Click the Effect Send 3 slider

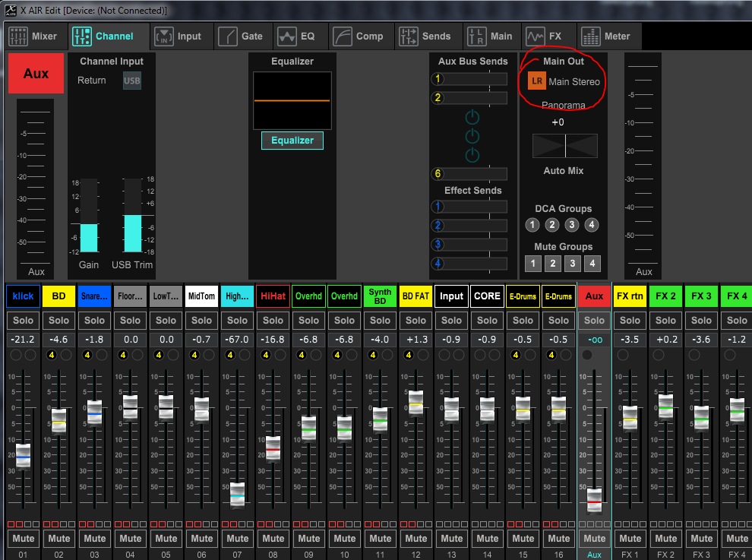pos(469,245)
